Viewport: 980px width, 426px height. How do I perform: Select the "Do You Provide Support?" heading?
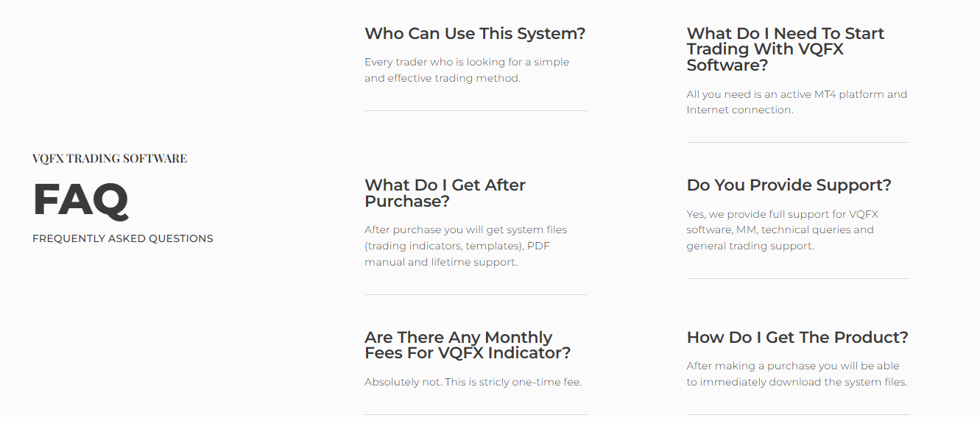coord(789,185)
